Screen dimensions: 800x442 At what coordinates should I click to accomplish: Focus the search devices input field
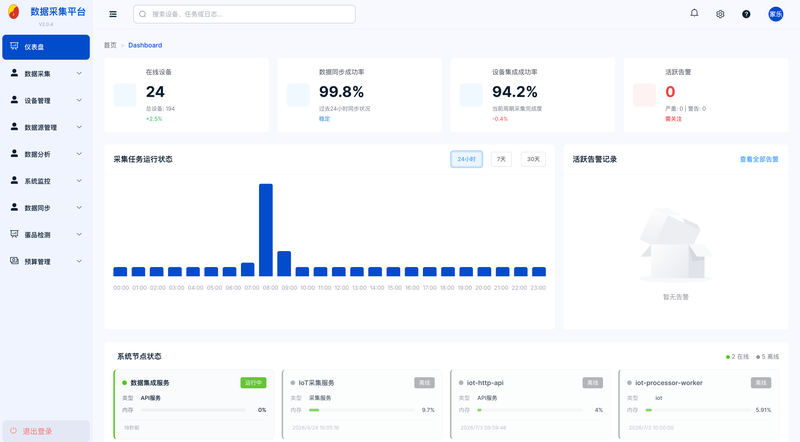pos(244,14)
